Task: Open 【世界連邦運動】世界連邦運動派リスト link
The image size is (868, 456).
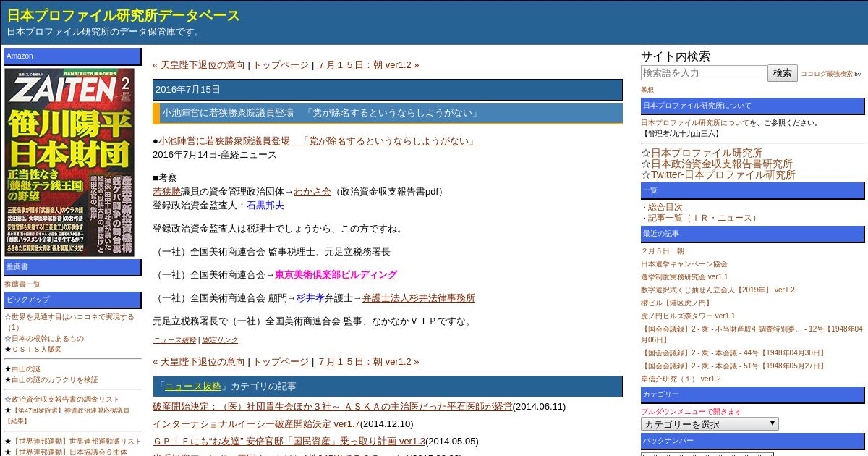Action: (77, 442)
